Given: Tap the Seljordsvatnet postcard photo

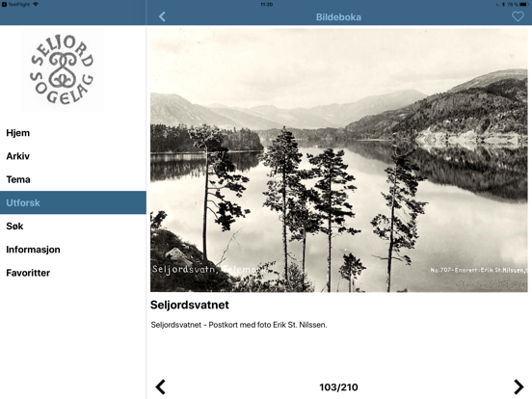Looking at the screenshot, I should point(339,160).
